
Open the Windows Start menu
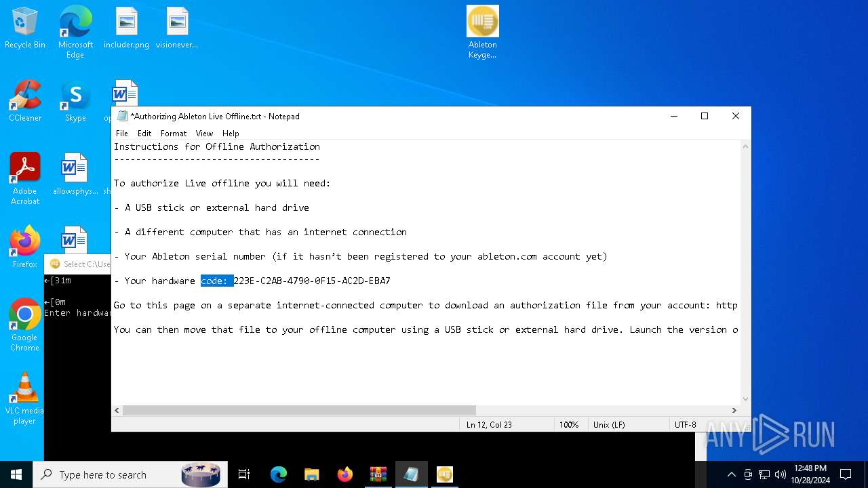coord(16,474)
